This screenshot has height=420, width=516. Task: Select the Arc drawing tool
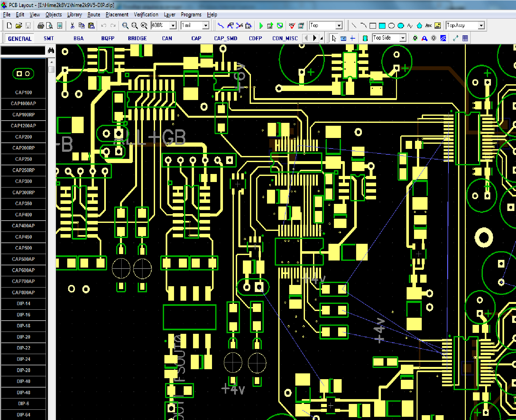(x=363, y=25)
